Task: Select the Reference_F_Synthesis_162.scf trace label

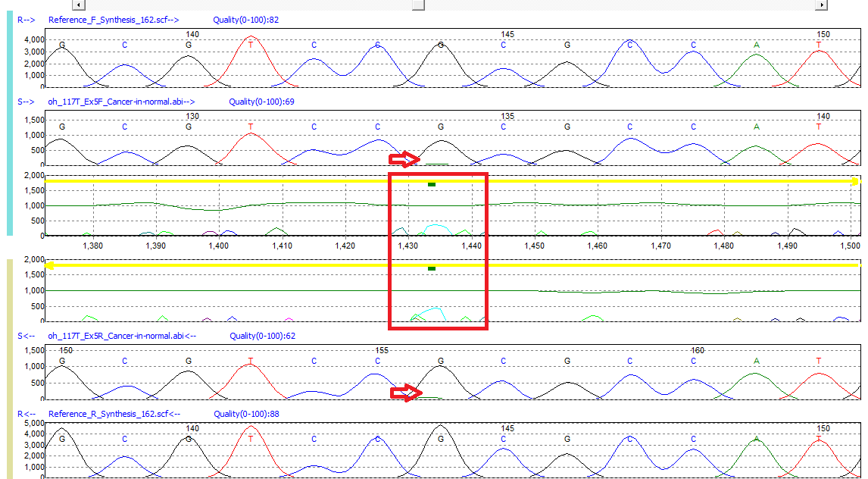Action: (114, 20)
